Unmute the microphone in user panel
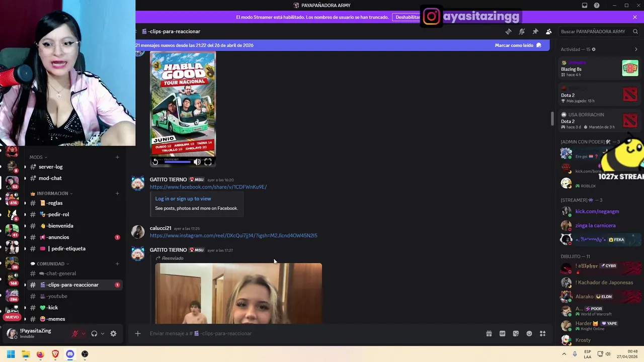 [x=75, y=334]
